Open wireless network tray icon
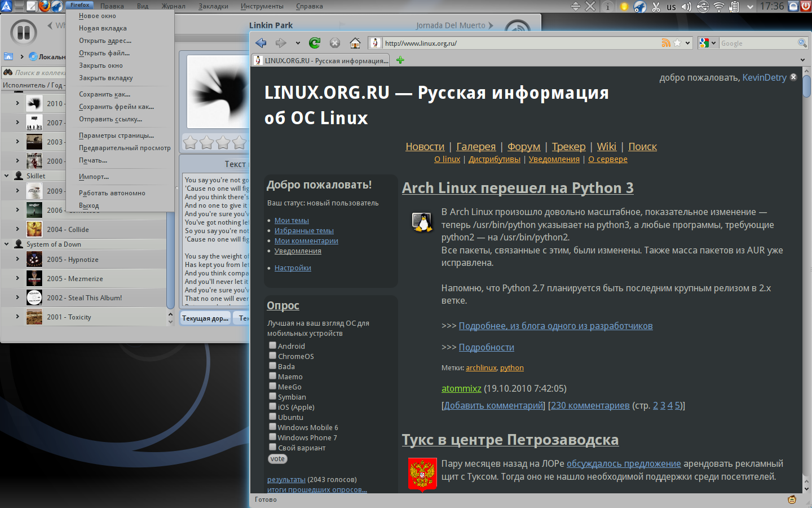 pos(719,7)
